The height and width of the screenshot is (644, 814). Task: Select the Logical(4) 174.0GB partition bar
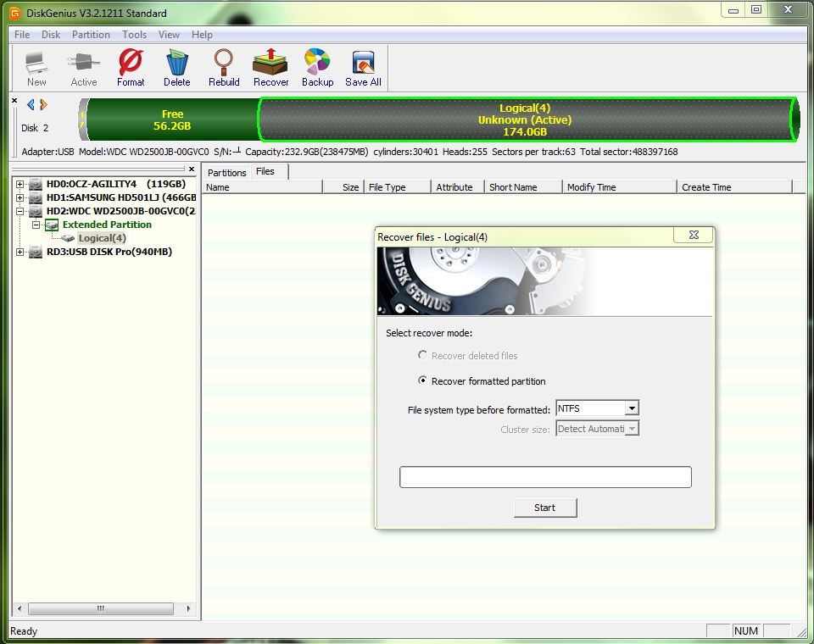coord(525,119)
